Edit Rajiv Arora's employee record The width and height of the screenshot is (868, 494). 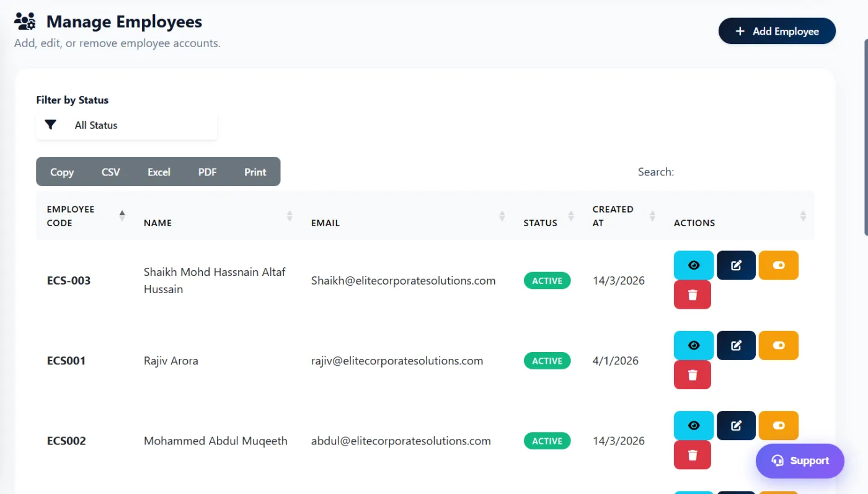tap(736, 345)
